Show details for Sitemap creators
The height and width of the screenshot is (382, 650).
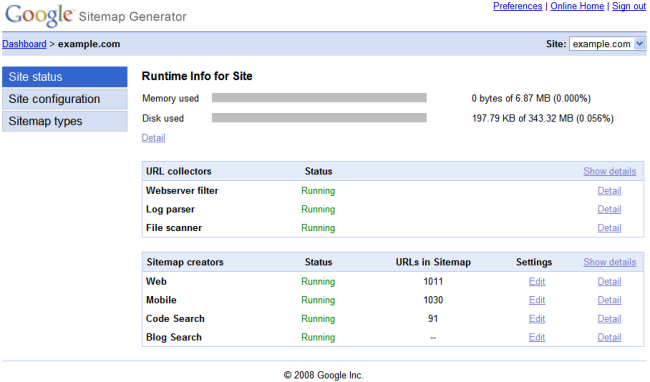pos(609,262)
